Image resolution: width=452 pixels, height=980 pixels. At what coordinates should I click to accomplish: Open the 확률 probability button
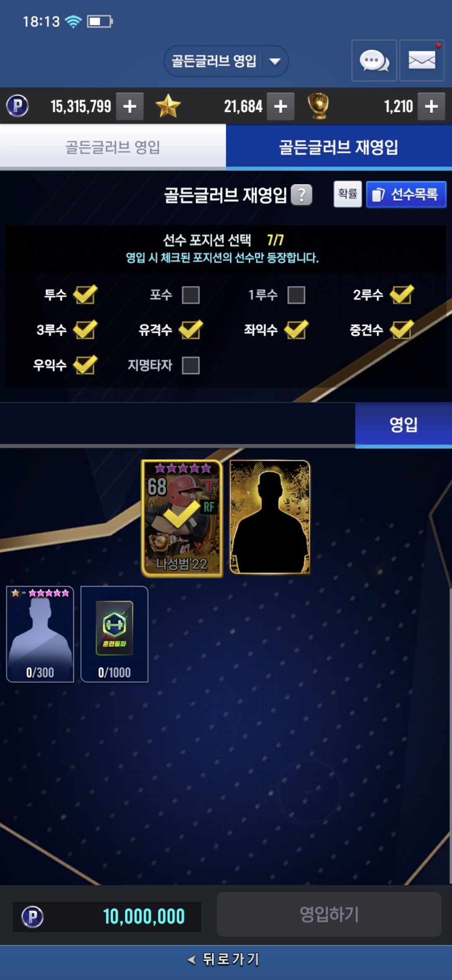(x=348, y=194)
